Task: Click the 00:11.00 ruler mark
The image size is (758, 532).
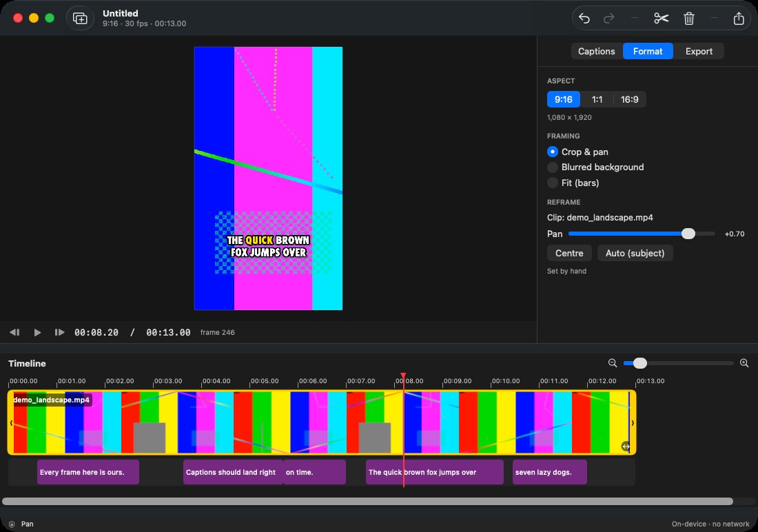Action: click(553, 381)
